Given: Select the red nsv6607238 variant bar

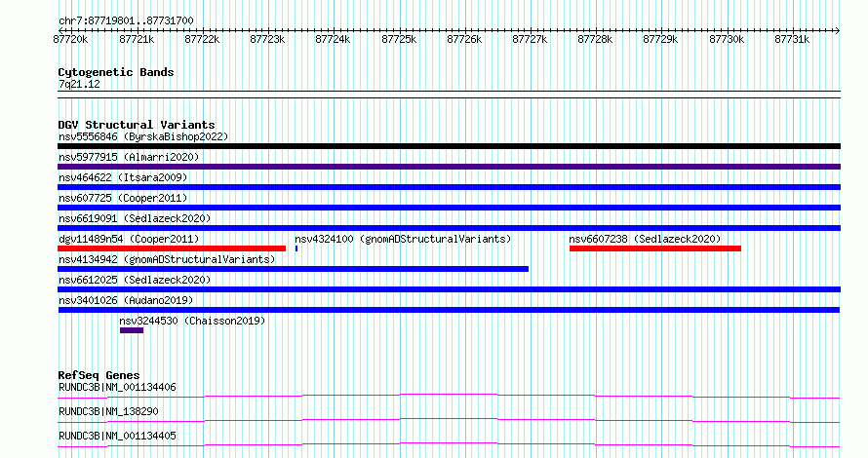Looking at the screenshot, I should tap(654, 248).
